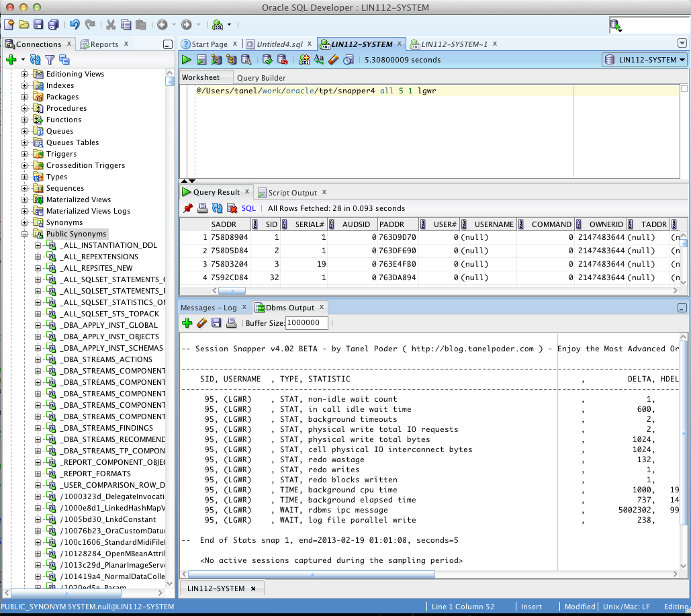Navigate Forward with the right arrow icon
This screenshot has height=616, width=691.
point(187,25)
